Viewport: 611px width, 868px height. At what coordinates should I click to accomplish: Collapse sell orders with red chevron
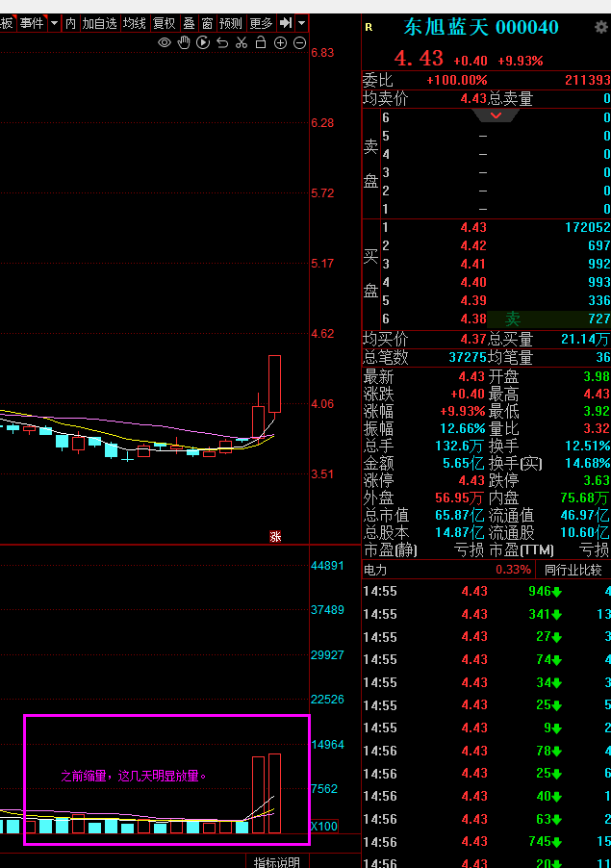pyautogui.click(x=496, y=115)
